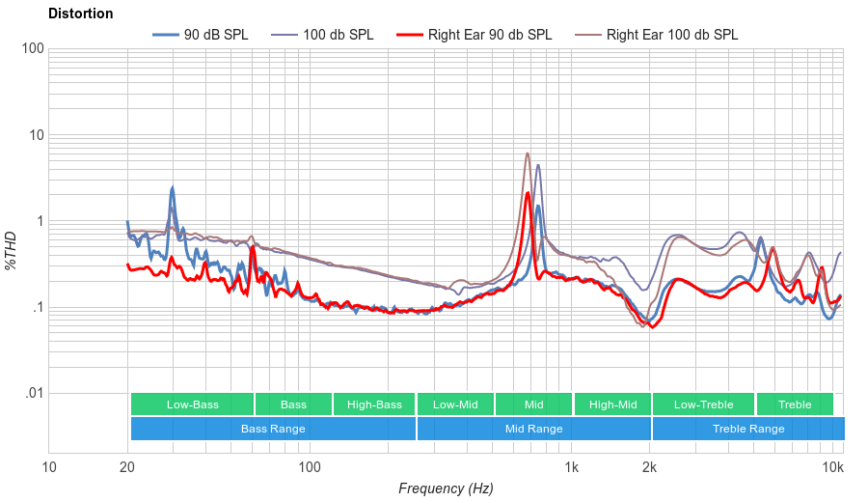Image resolution: width=868 pixels, height=502 pixels.
Task: Select the High-Mid band
Action: 612,404
